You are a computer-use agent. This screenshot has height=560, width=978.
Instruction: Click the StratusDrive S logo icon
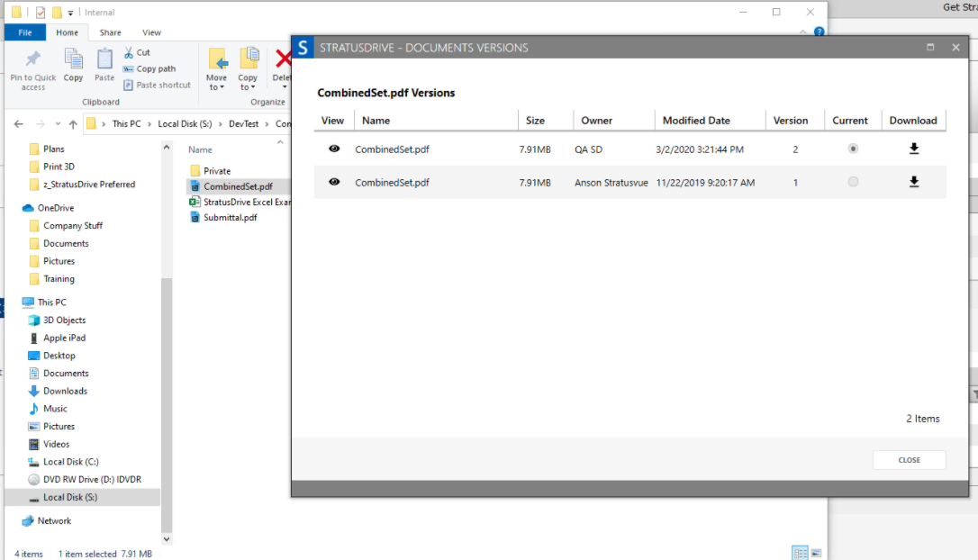[303, 48]
